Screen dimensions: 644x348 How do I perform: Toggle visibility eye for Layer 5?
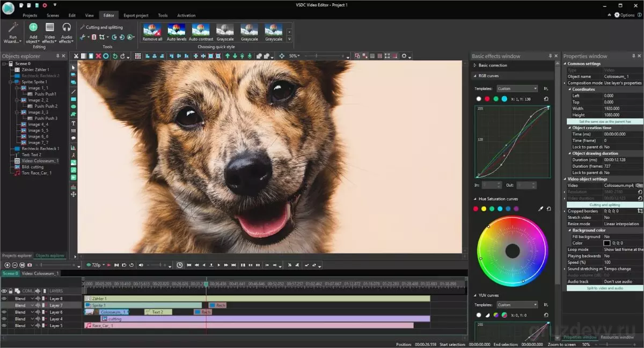4,325
